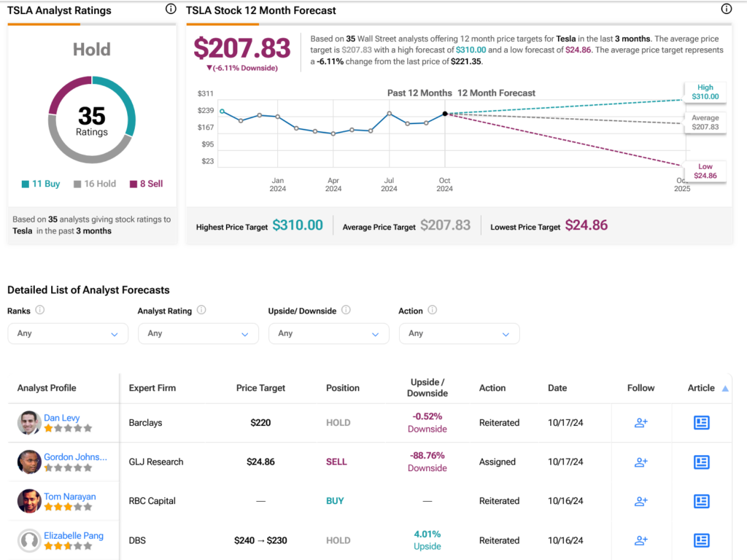Click info icon beside 12 Month Forecast title
This screenshot has height=560, width=747.
(726, 9)
